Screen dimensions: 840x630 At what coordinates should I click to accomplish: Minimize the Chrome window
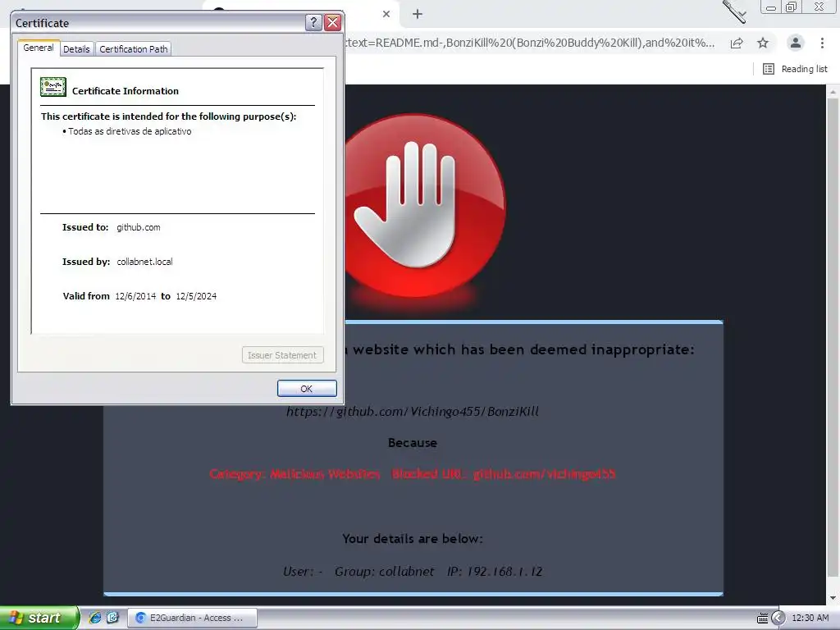pos(771,7)
